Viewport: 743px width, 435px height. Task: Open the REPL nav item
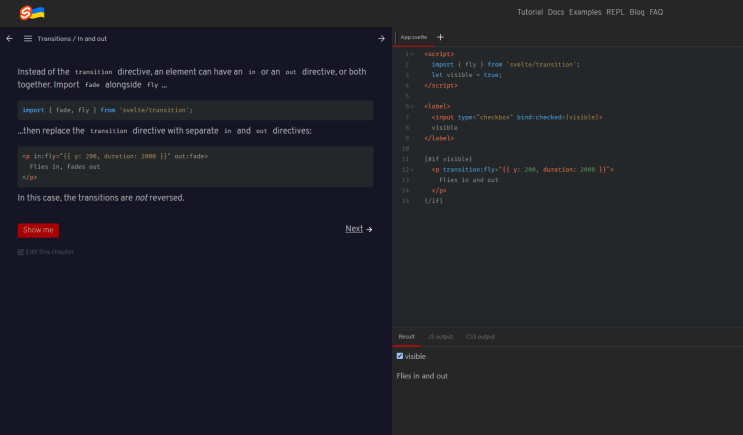click(x=615, y=12)
